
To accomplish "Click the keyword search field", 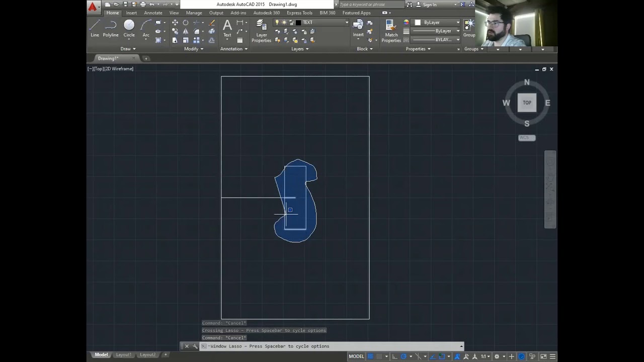I will [371, 5].
